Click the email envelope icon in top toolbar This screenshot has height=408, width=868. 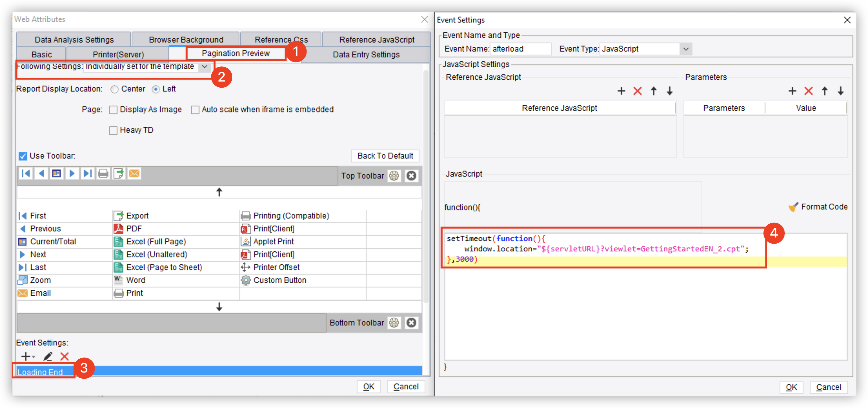coord(134,174)
